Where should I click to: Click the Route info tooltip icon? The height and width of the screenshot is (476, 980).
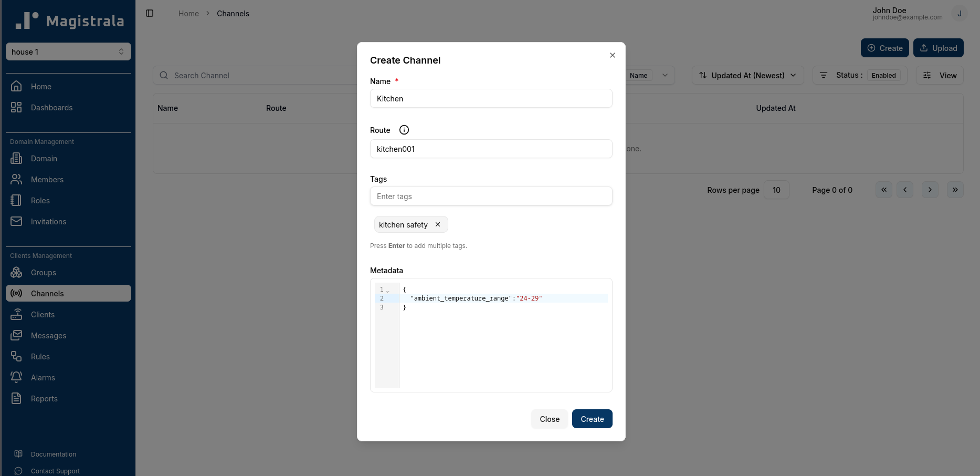point(404,130)
